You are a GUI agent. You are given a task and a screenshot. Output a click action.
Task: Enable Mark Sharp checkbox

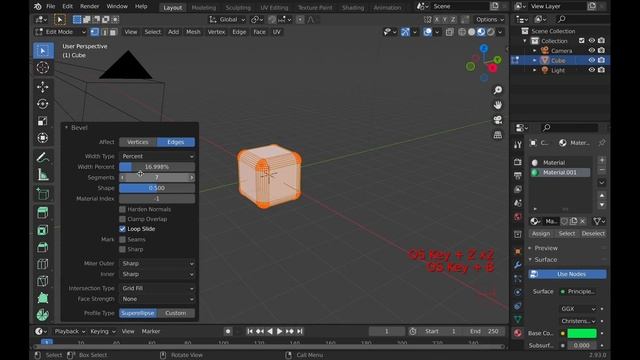122,249
